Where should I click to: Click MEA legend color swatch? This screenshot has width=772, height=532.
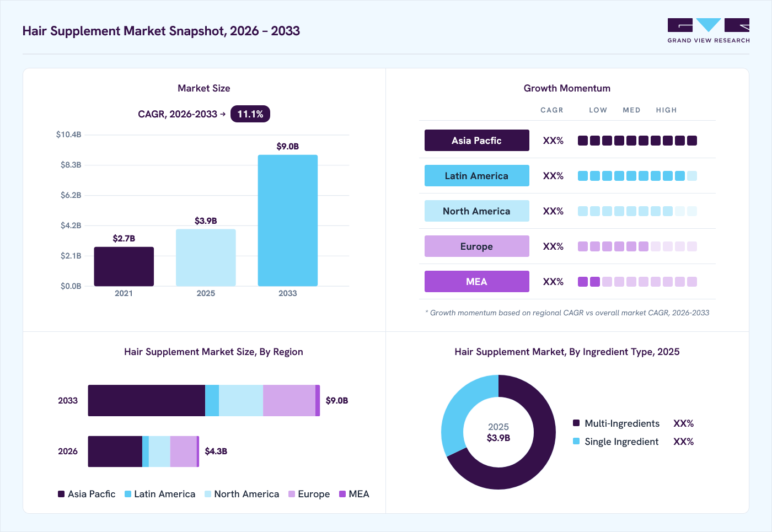(x=342, y=494)
